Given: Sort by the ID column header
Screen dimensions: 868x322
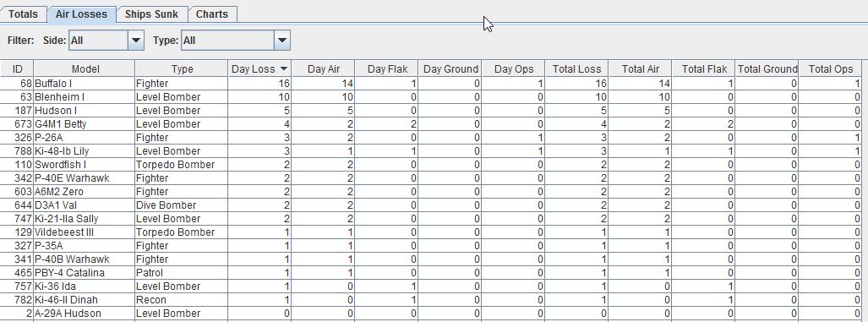Looking at the screenshot, I should pos(17,69).
